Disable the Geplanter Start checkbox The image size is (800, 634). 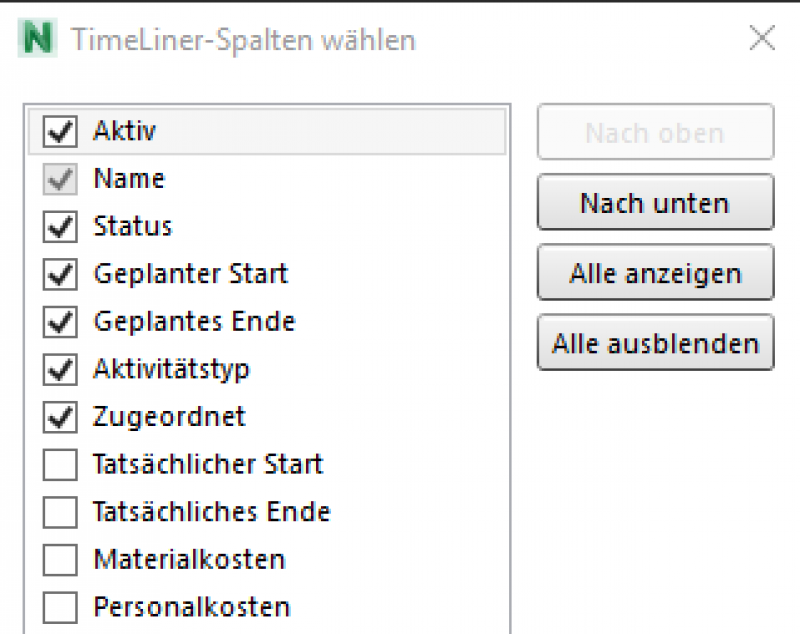click(61, 274)
